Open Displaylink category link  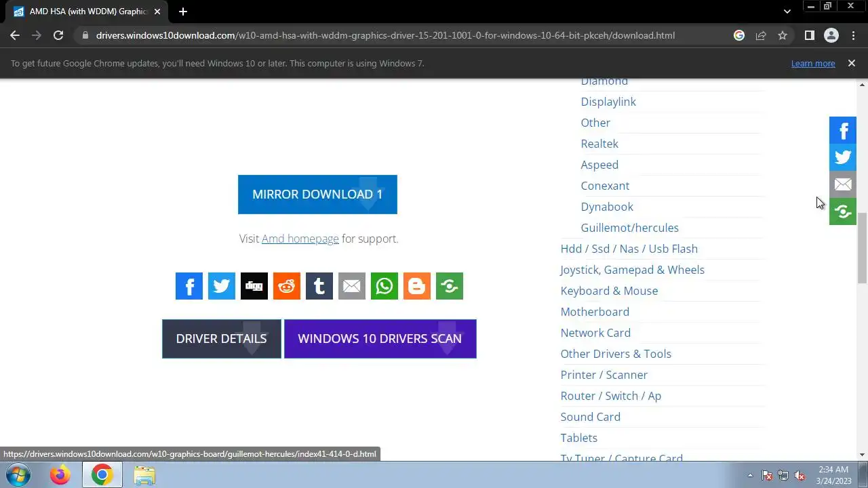(608, 102)
